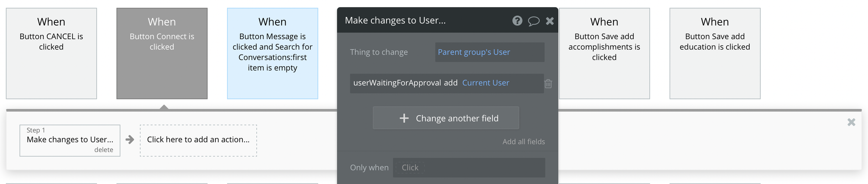The height and width of the screenshot is (184, 868).
Task: Open the Button Message is clicked event
Action: point(273,53)
